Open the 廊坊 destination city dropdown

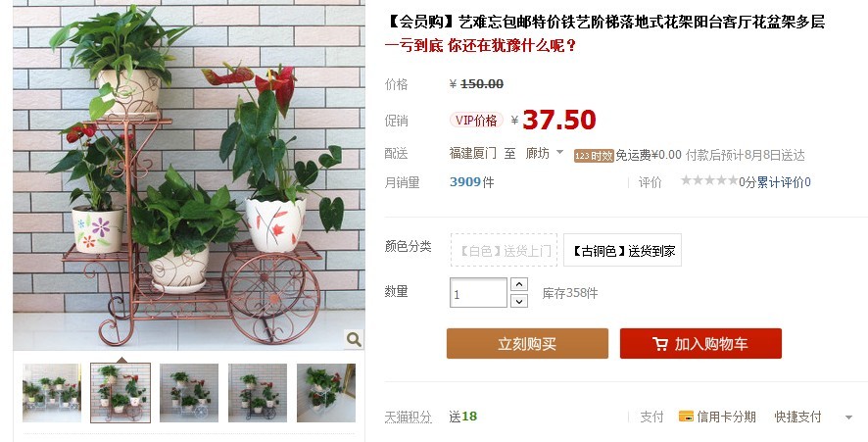click(544, 154)
